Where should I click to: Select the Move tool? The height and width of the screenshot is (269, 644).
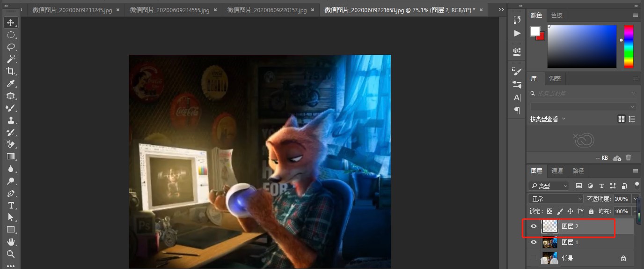(11, 22)
